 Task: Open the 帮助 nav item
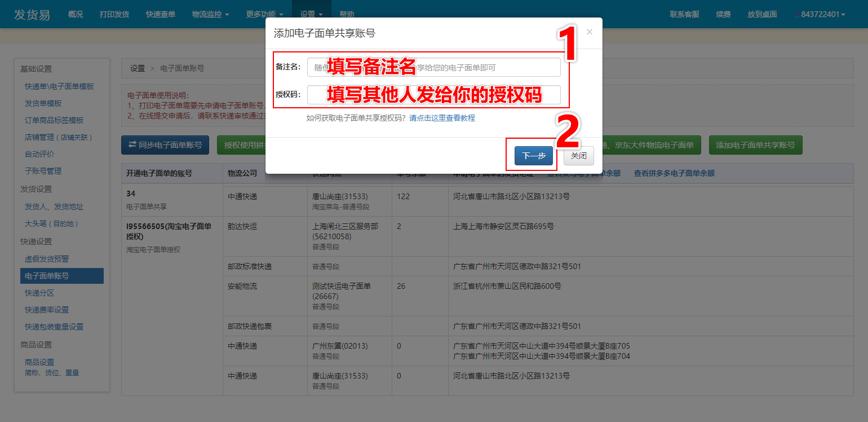click(347, 14)
